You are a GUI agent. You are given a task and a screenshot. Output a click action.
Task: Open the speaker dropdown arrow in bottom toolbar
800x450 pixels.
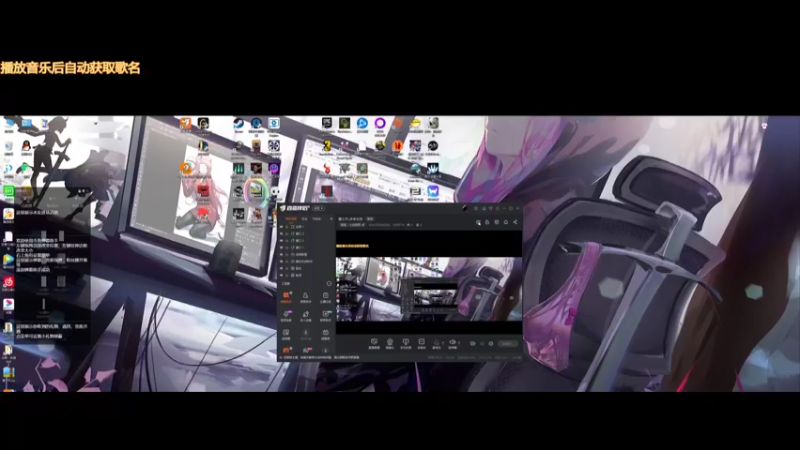click(459, 342)
